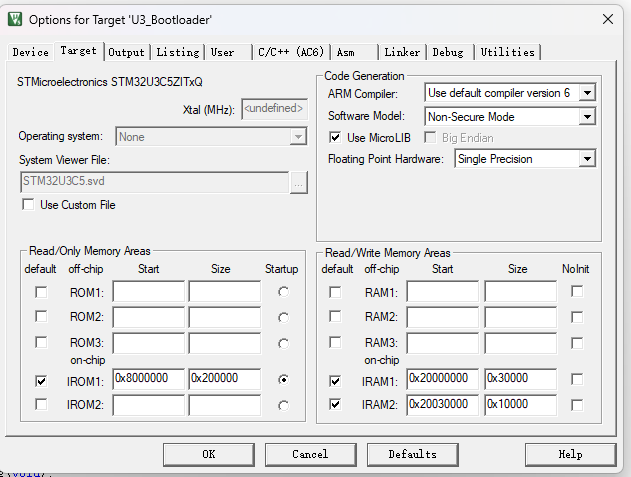Open the User tab
This screenshot has width=631, height=477.
pos(228,52)
